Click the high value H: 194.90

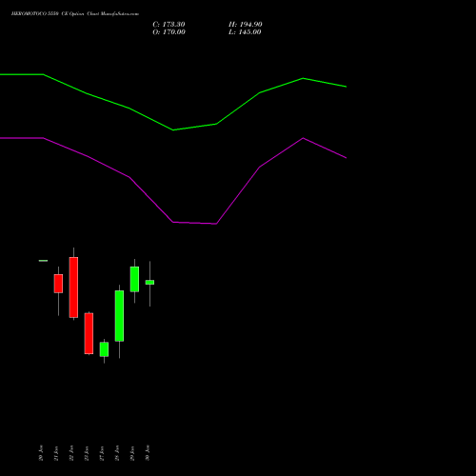246,25
